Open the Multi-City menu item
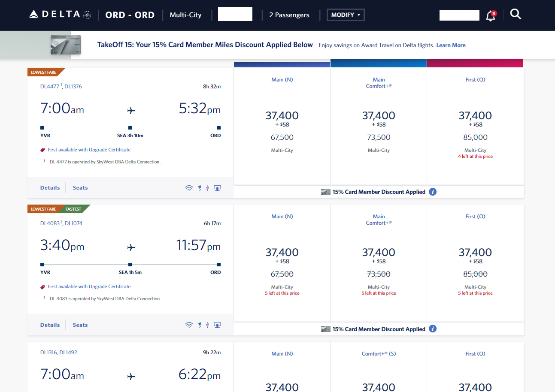555x392 pixels. (185, 14)
